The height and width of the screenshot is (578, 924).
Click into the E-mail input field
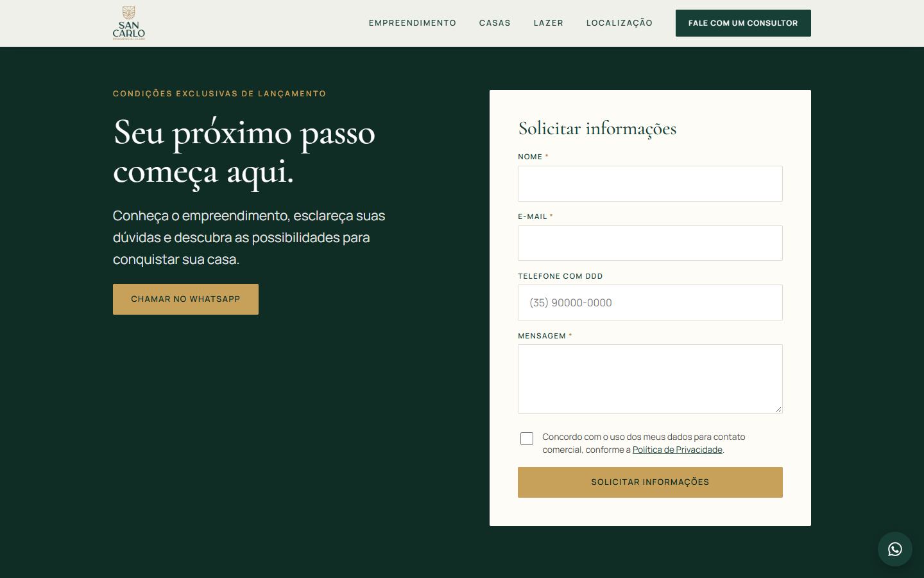(x=650, y=243)
